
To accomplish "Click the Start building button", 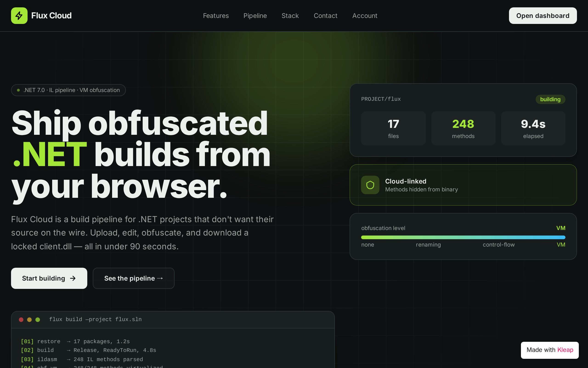I will tap(49, 278).
